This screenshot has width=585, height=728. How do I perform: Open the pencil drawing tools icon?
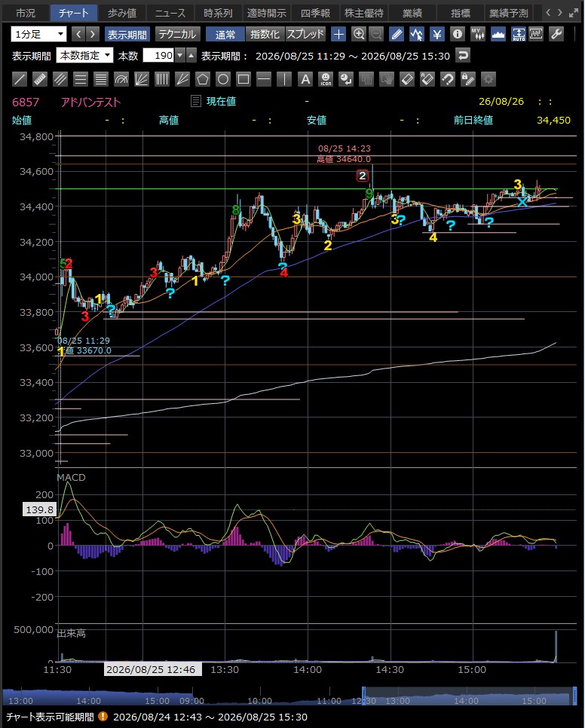pyautogui.click(x=397, y=35)
